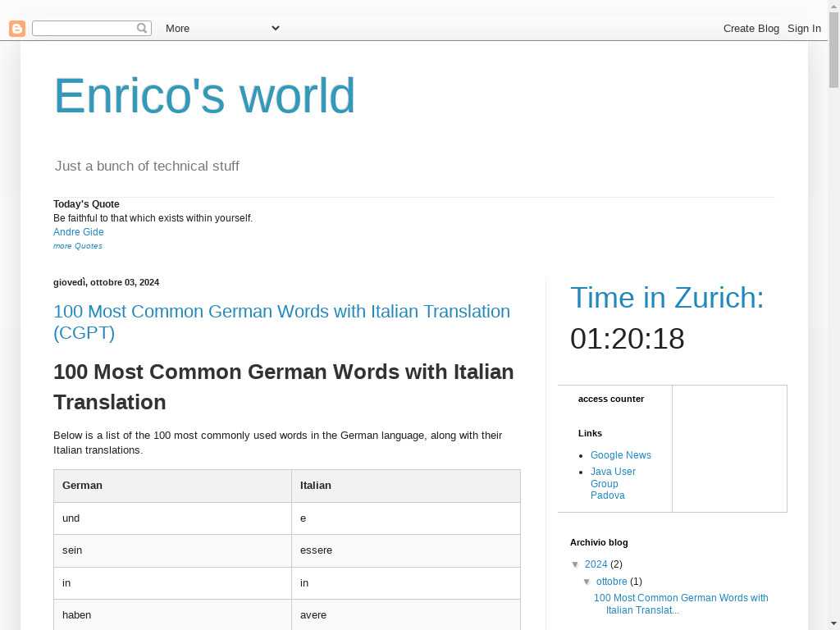Click the Time in Zurich heading
This screenshot has height=630, width=840.
(x=667, y=298)
